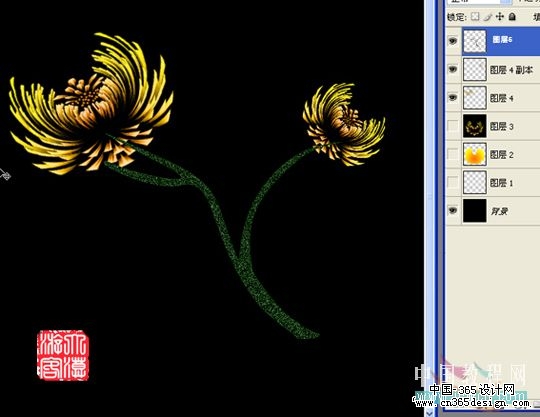This screenshot has height=417, width=540.
Task: Click the 图层6 layer thumbnail
Action: pyautogui.click(x=475, y=41)
